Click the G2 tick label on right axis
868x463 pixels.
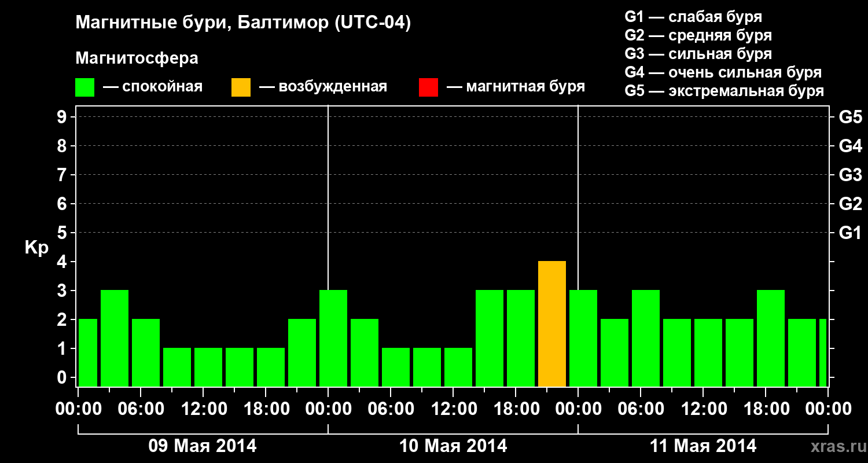pyautogui.click(x=851, y=204)
